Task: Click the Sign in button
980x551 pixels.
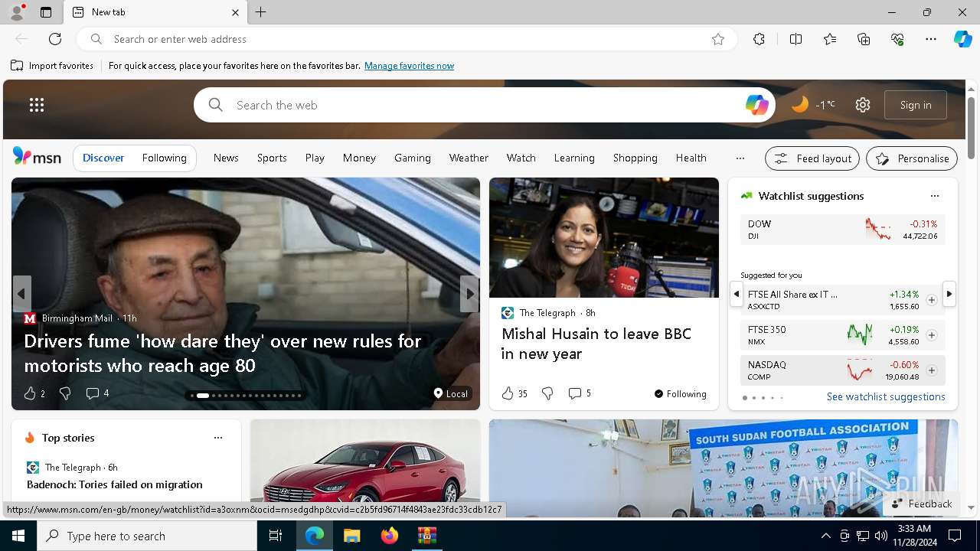Action: 916,105
